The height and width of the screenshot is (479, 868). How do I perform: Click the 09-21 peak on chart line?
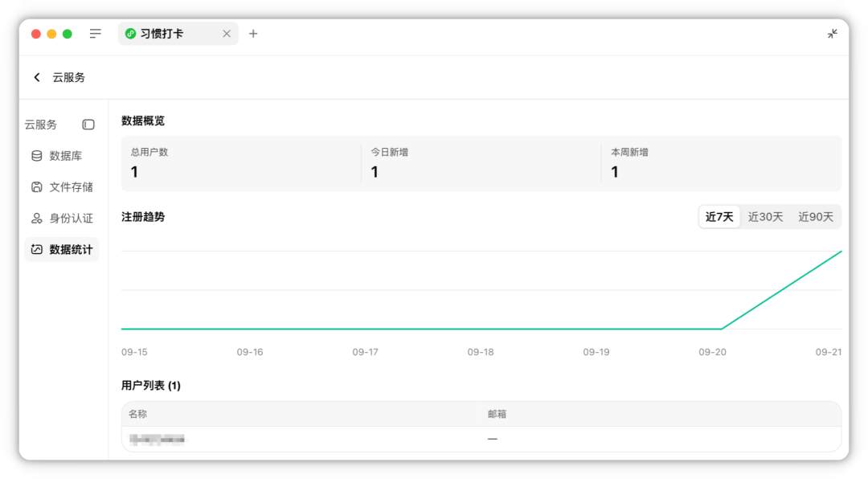(x=841, y=252)
